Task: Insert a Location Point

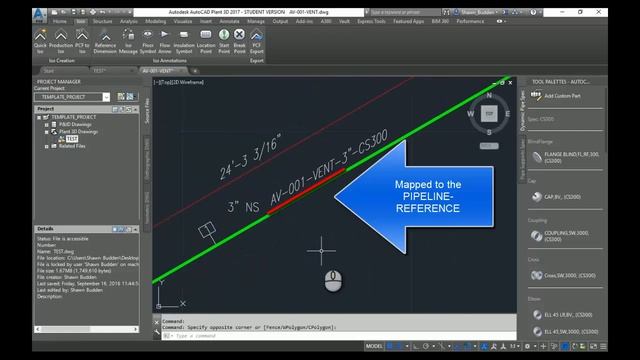Action: pos(206,41)
